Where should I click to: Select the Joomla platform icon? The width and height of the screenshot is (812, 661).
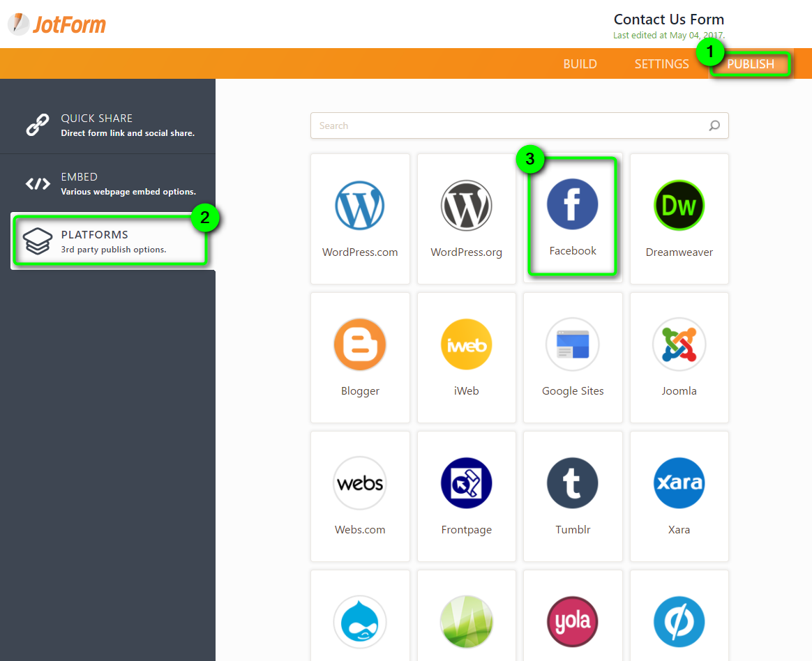click(x=679, y=344)
